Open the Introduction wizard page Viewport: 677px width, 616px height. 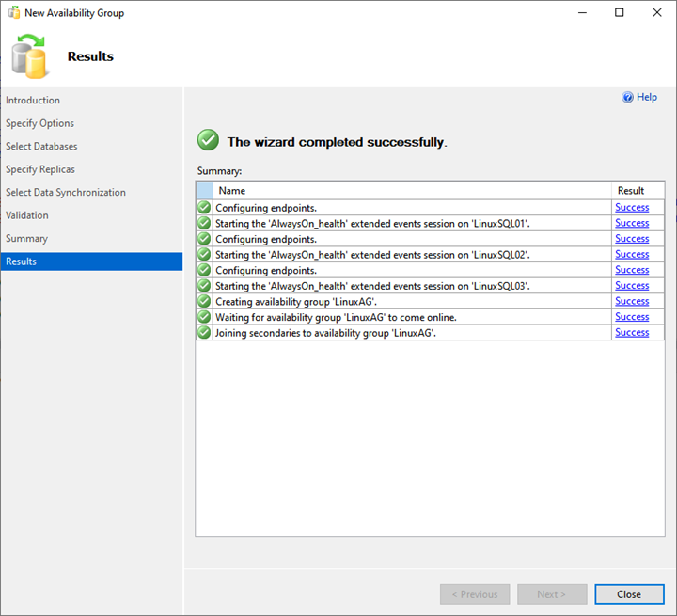point(33,101)
